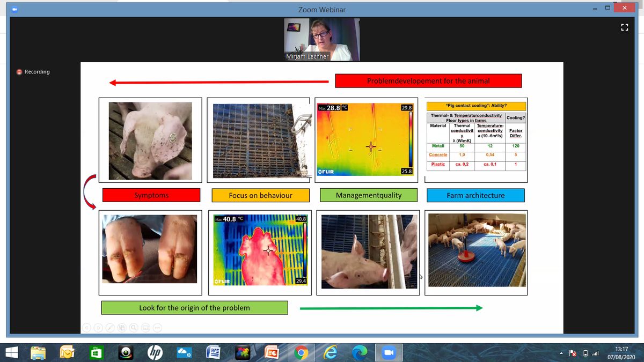Click the pig ear symptom photo
Image resolution: width=644 pixels, height=362 pixels.
150,141
